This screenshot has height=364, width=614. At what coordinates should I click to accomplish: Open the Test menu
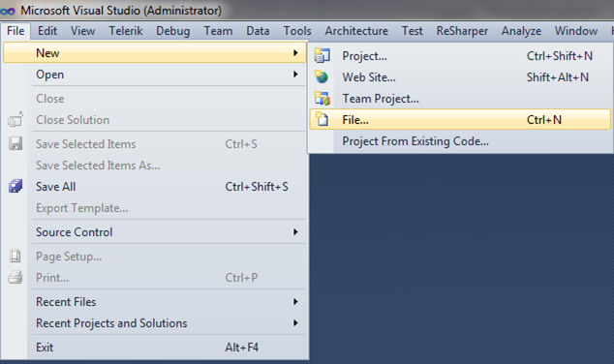[413, 31]
